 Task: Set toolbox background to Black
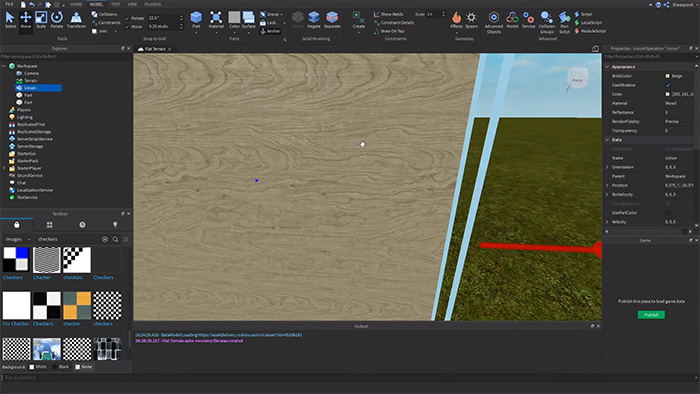[x=55, y=367]
